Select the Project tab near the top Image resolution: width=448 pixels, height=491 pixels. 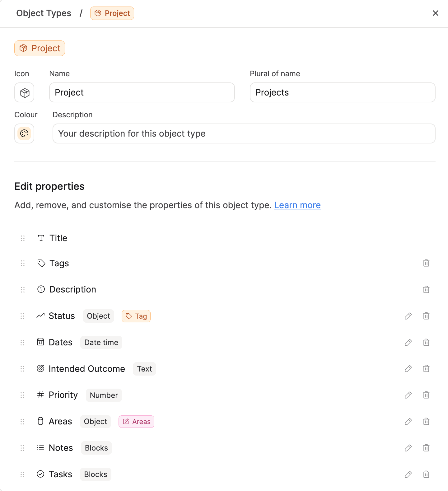click(x=40, y=48)
